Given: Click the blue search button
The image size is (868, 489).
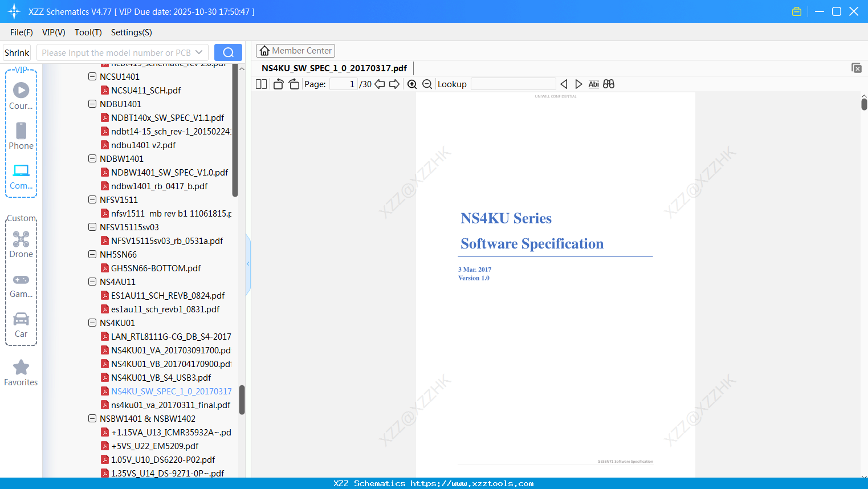Looking at the screenshot, I should tap(228, 52).
